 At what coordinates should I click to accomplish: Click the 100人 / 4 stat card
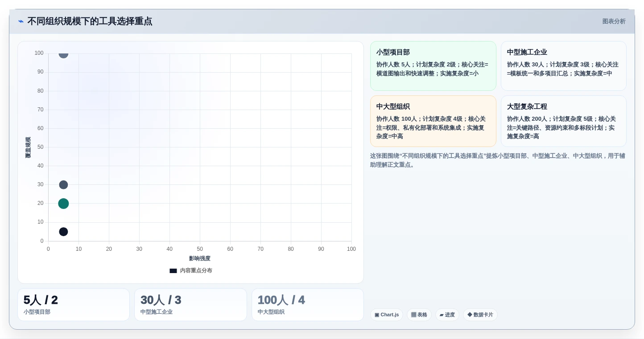coord(308,305)
